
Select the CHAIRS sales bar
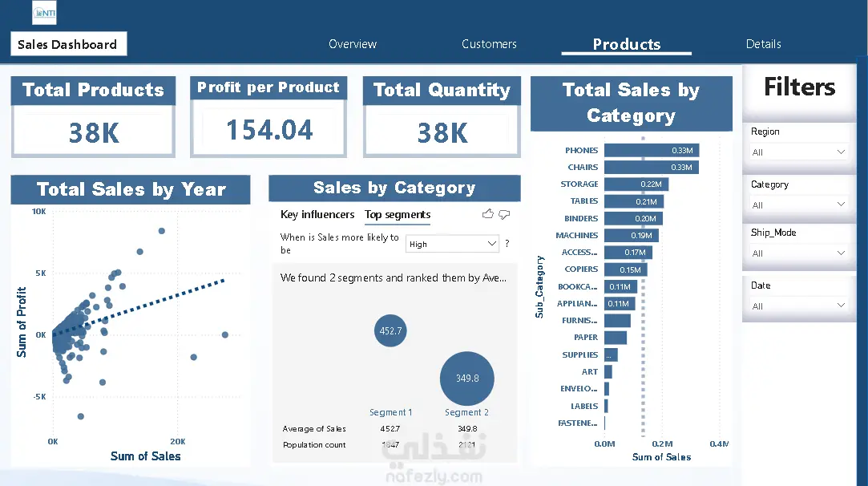(652, 168)
